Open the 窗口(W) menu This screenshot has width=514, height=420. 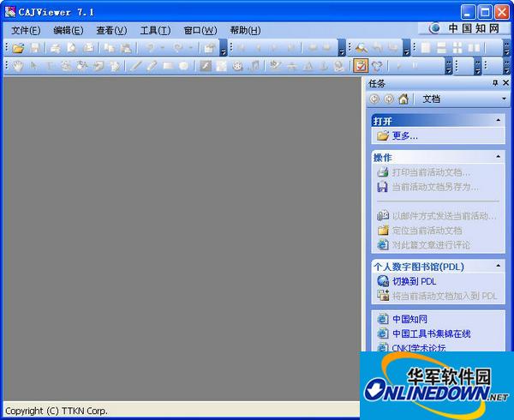point(200,31)
